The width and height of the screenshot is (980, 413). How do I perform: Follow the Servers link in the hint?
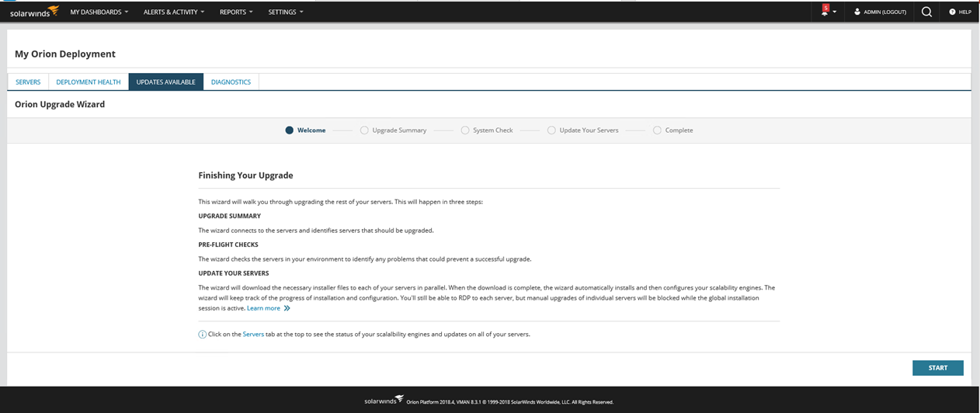point(253,335)
